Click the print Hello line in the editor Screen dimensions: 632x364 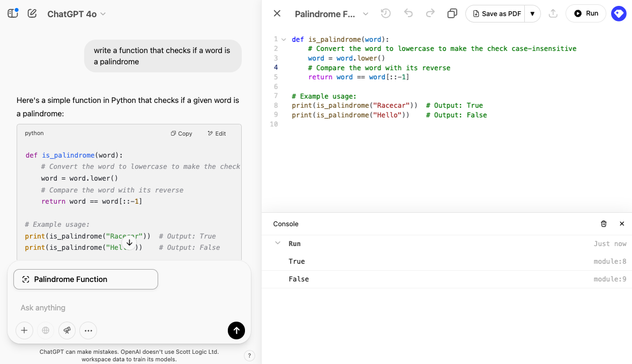point(389,115)
